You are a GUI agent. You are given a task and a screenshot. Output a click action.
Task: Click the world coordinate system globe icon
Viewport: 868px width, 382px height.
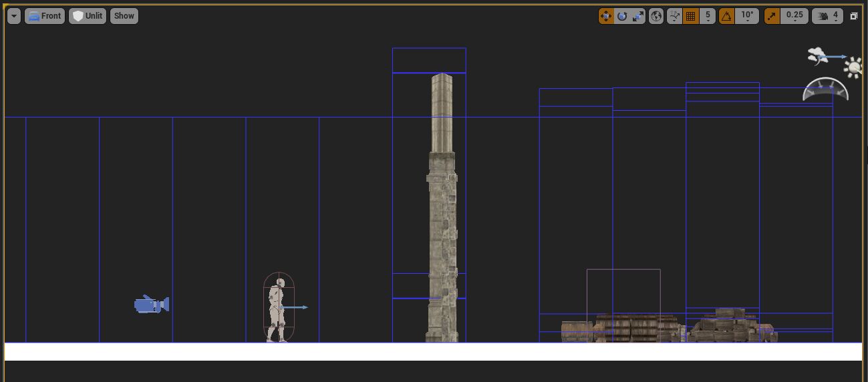pos(656,16)
